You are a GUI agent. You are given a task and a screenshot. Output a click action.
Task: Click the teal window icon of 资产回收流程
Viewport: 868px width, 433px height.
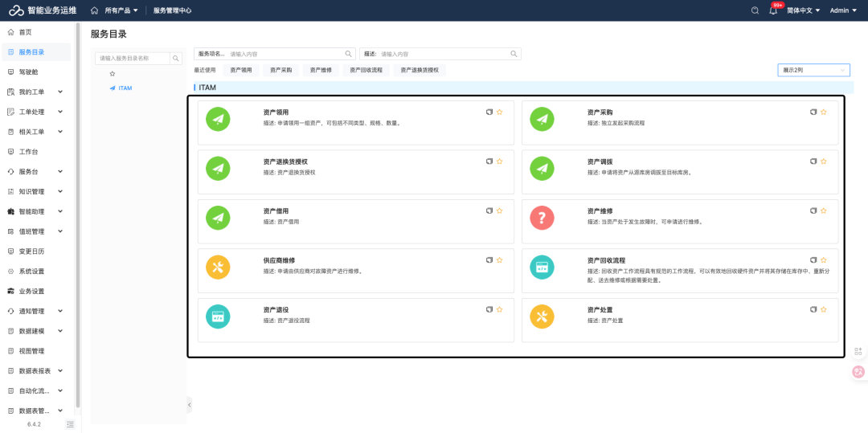tap(542, 267)
